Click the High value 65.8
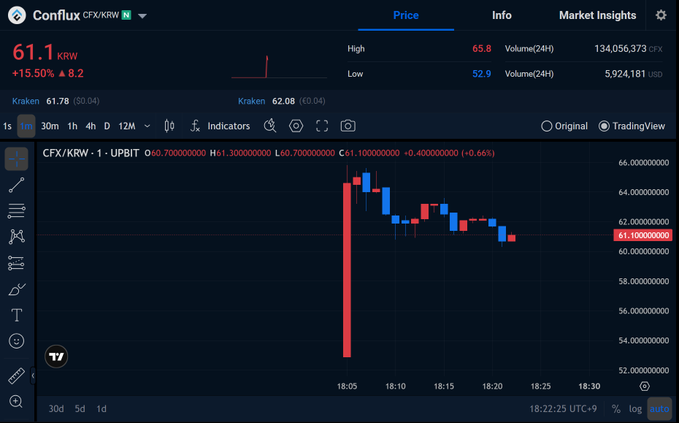The height and width of the screenshot is (423, 679). click(482, 48)
